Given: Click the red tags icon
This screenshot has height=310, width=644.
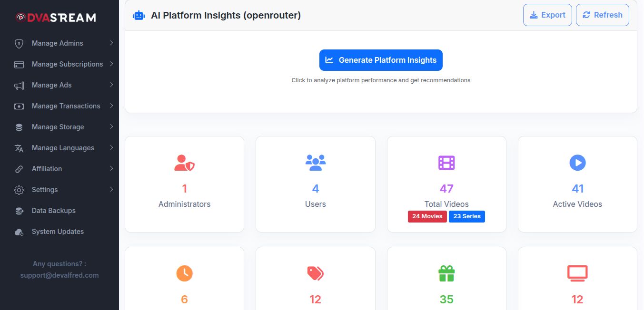Looking at the screenshot, I should coord(315,273).
